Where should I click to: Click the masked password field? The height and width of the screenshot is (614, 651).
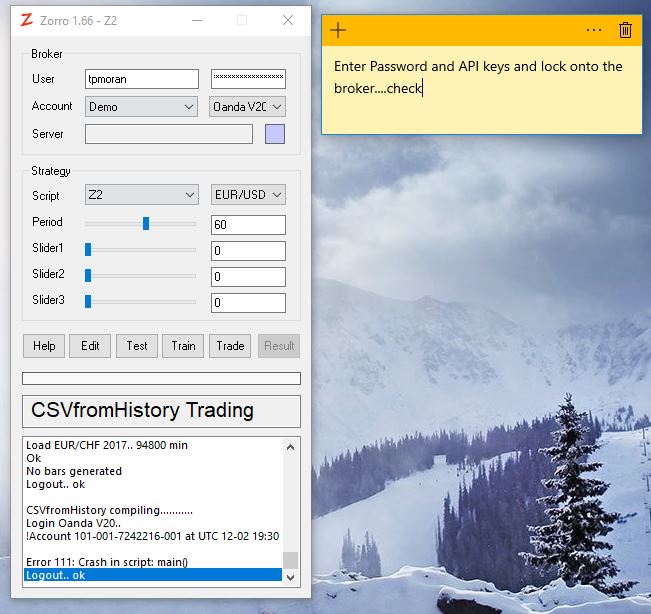[248, 79]
